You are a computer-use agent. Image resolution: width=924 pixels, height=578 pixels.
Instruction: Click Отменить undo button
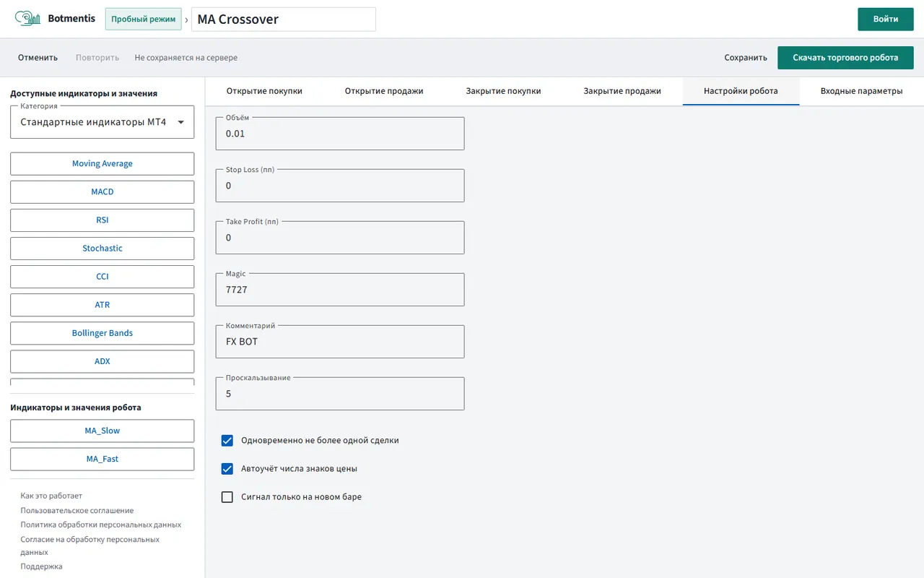(x=38, y=57)
